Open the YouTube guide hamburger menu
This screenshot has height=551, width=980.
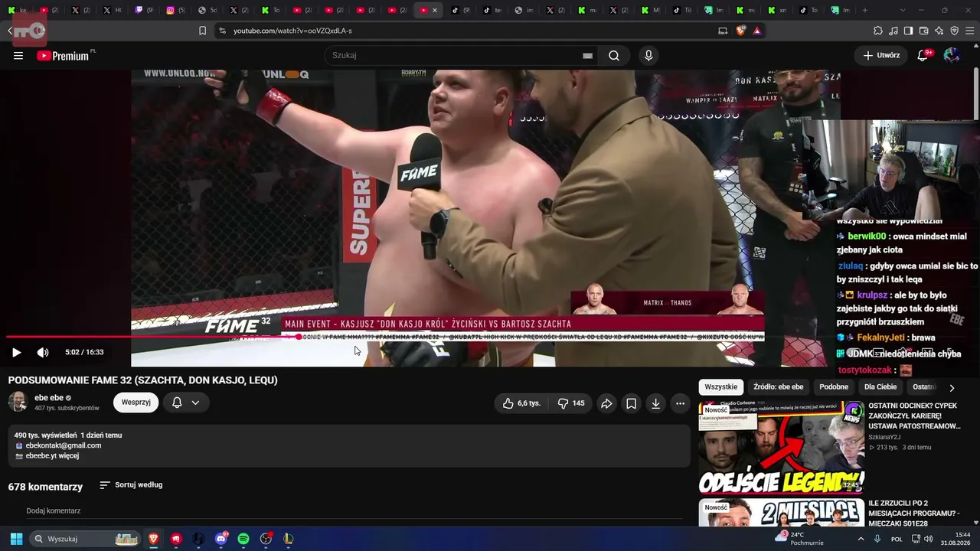coord(18,55)
